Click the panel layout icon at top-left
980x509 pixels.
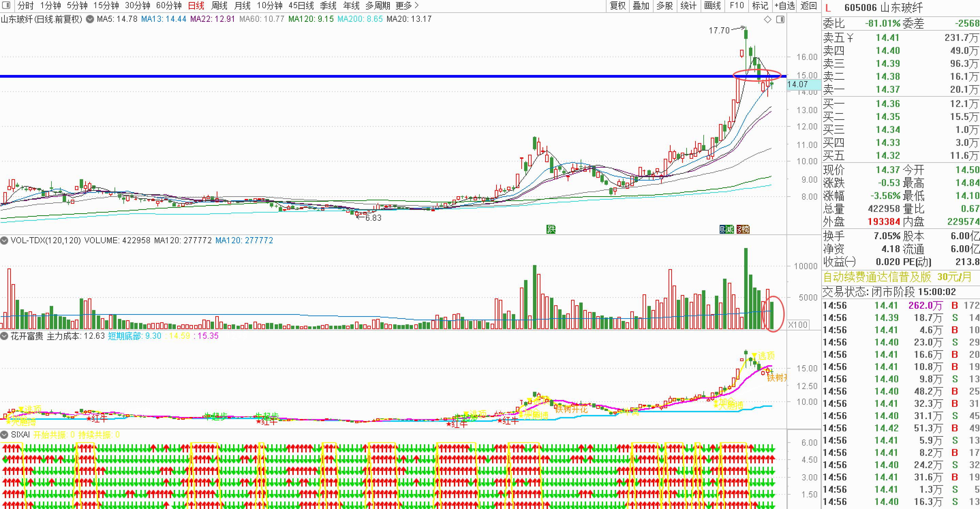(x=6, y=5)
